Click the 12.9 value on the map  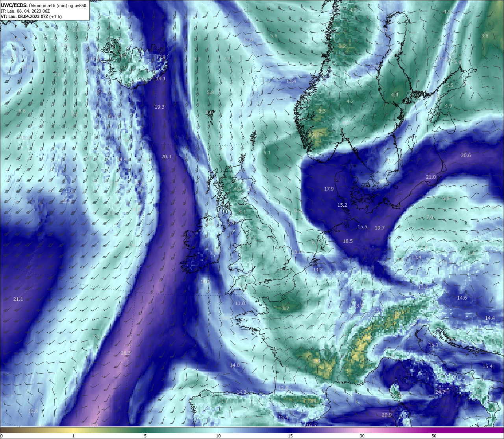[248, 40]
